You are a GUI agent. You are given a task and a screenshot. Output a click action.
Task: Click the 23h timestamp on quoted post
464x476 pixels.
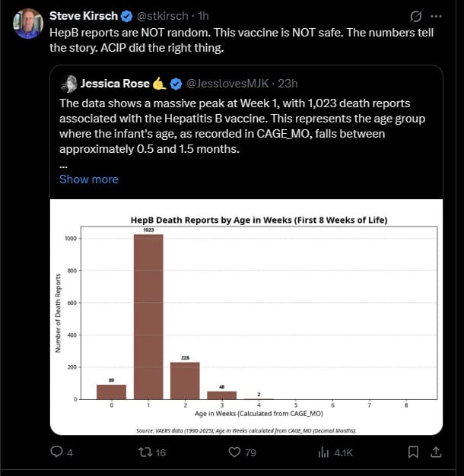pyautogui.click(x=288, y=84)
